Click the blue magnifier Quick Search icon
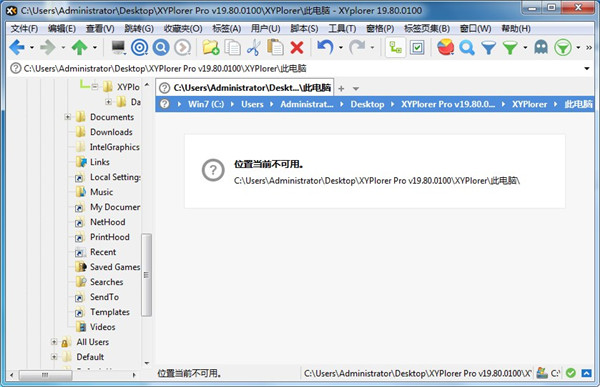This screenshot has height=387, width=600. [x=467, y=47]
